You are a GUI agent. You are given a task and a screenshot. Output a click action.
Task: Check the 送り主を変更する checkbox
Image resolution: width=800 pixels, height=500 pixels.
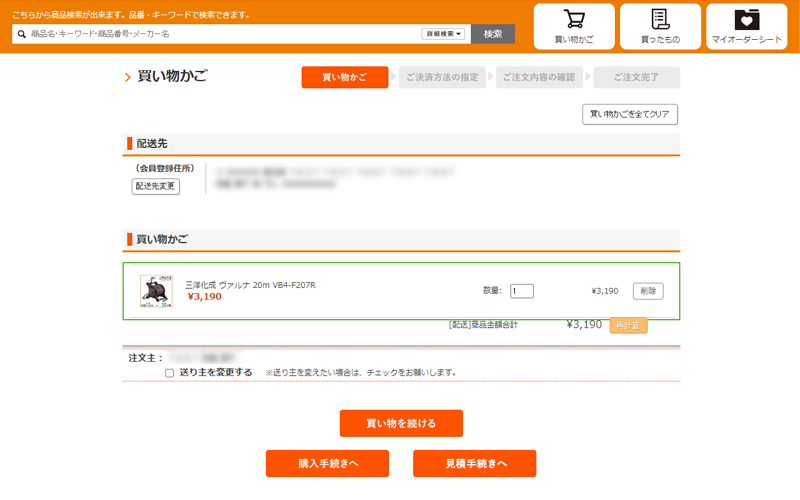tap(169, 372)
